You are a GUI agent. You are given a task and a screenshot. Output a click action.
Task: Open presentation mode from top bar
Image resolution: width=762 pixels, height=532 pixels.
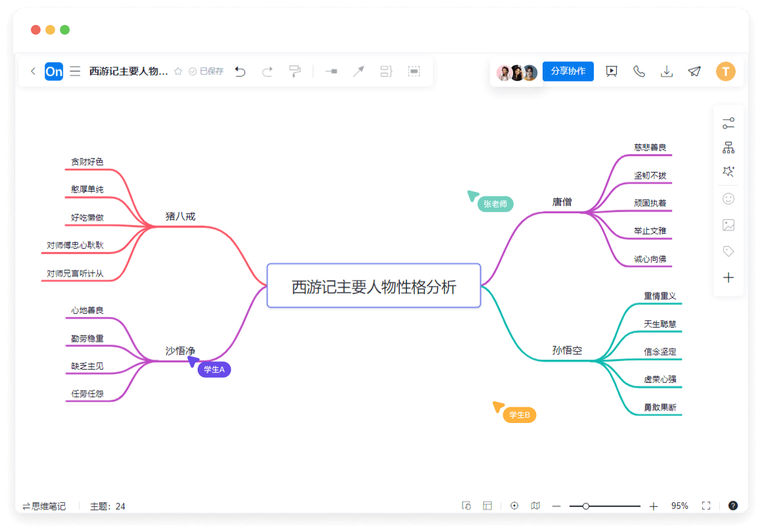click(612, 72)
